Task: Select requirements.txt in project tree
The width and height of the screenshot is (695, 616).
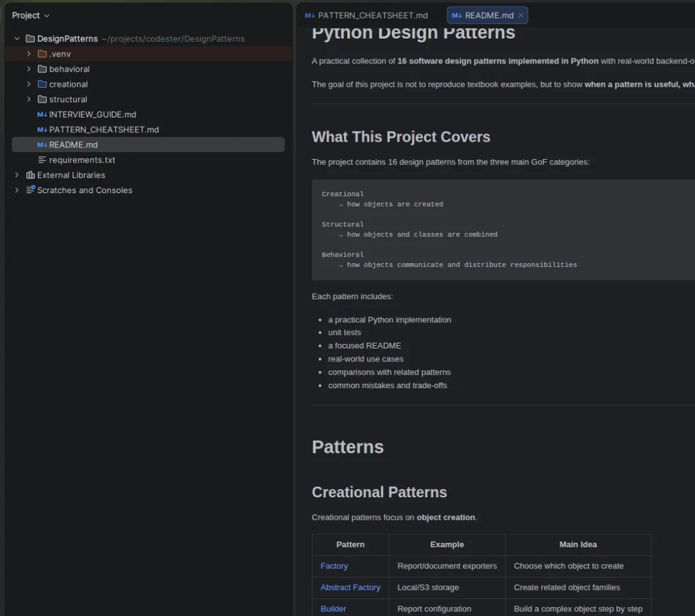Action: coord(82,160)
